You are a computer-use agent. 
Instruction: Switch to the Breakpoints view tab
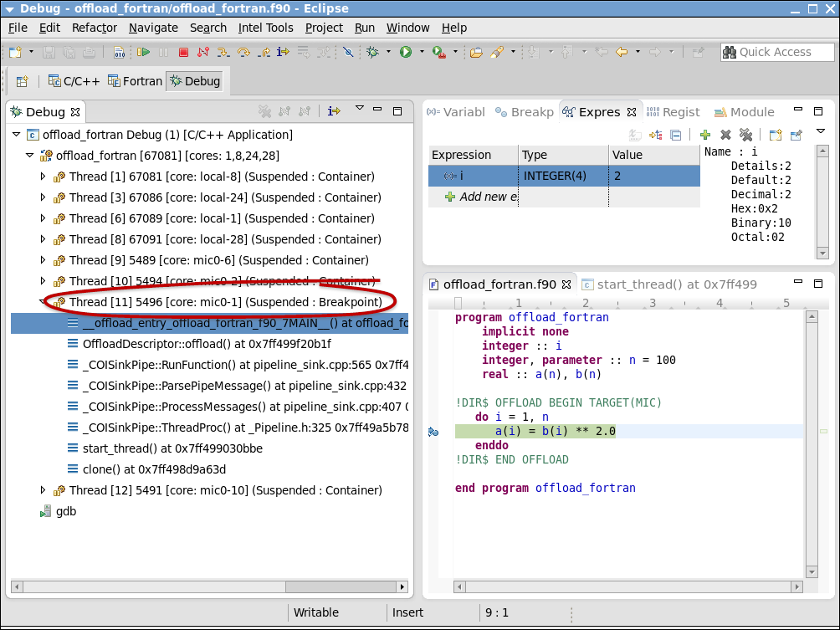point(525,112)
